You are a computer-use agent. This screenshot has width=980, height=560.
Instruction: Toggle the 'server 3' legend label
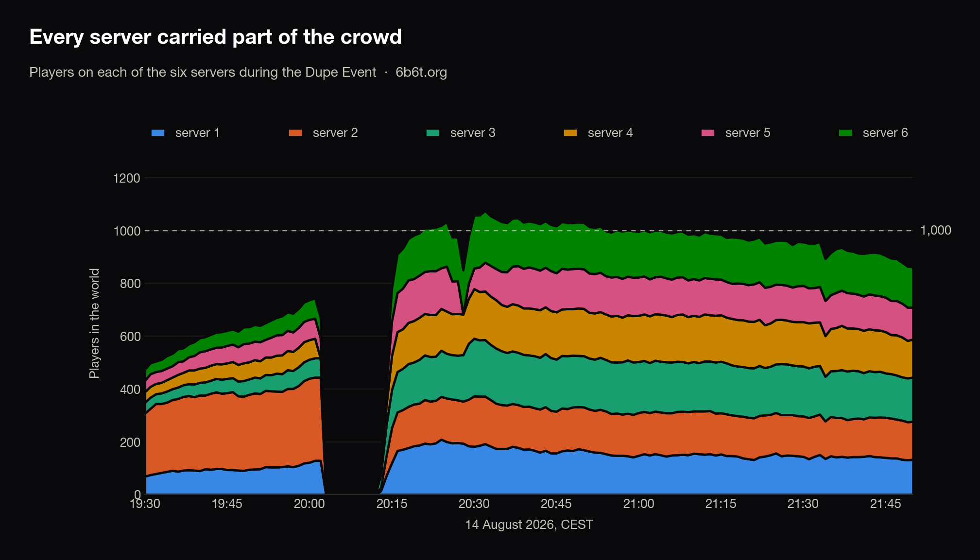click(473, 133)
